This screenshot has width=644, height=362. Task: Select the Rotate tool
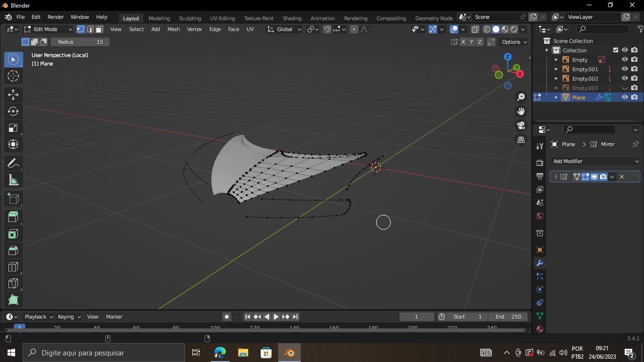13,111
